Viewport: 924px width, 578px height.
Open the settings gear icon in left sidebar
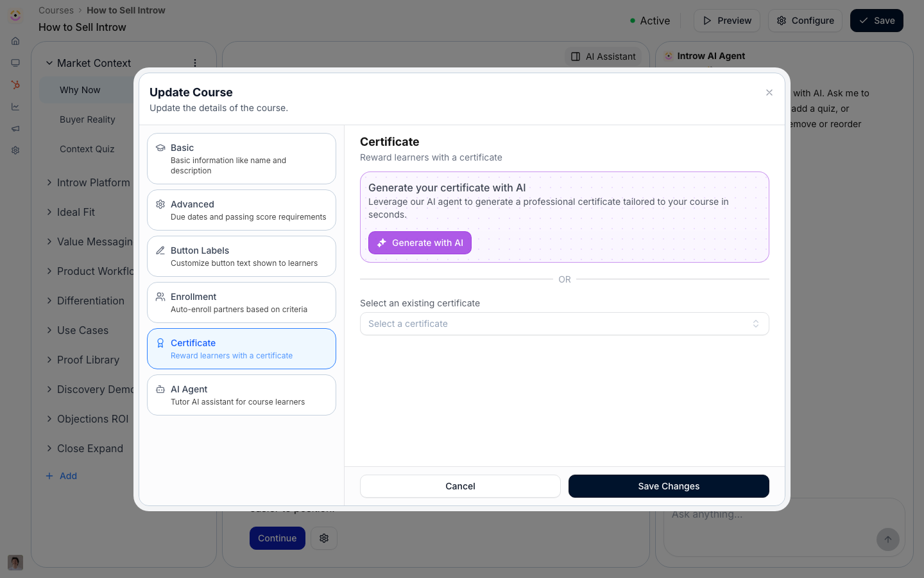pos(15,150)
